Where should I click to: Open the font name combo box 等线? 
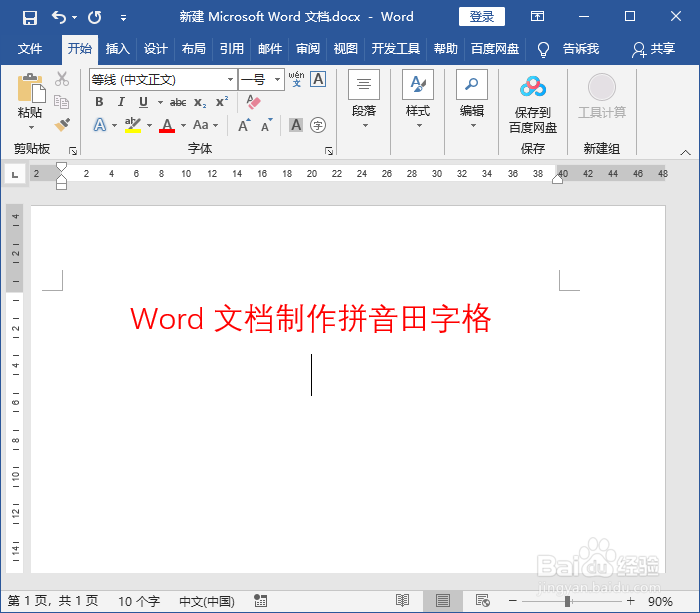click(163, 79)
